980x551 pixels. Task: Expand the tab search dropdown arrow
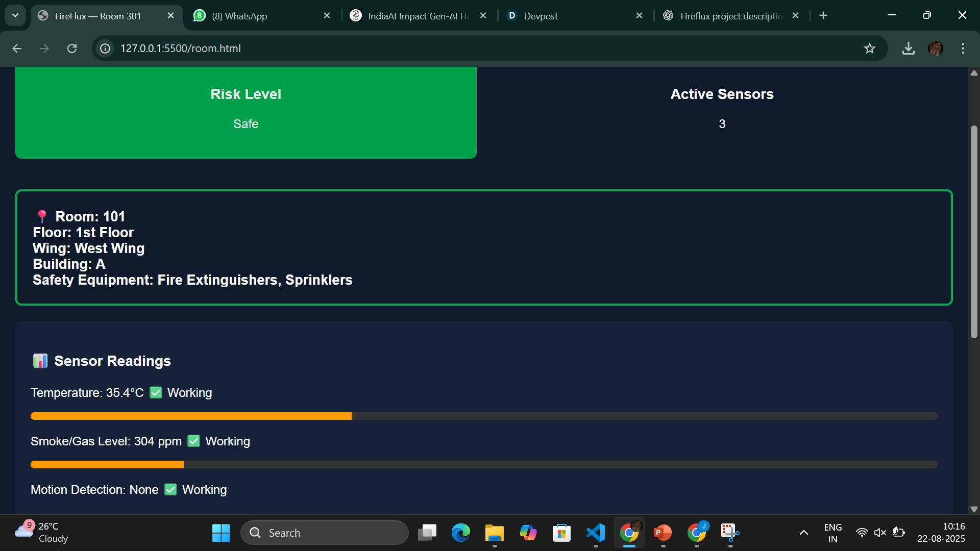click(x=15, y=15)
